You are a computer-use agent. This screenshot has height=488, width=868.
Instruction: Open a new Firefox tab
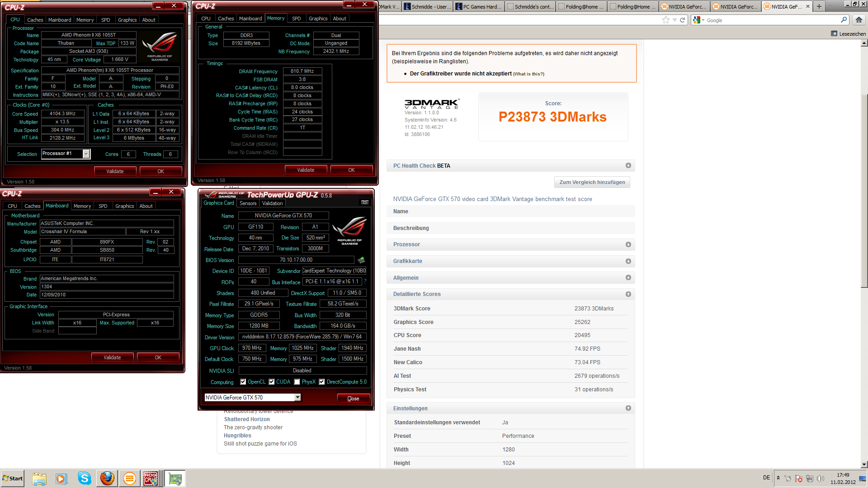819,6
